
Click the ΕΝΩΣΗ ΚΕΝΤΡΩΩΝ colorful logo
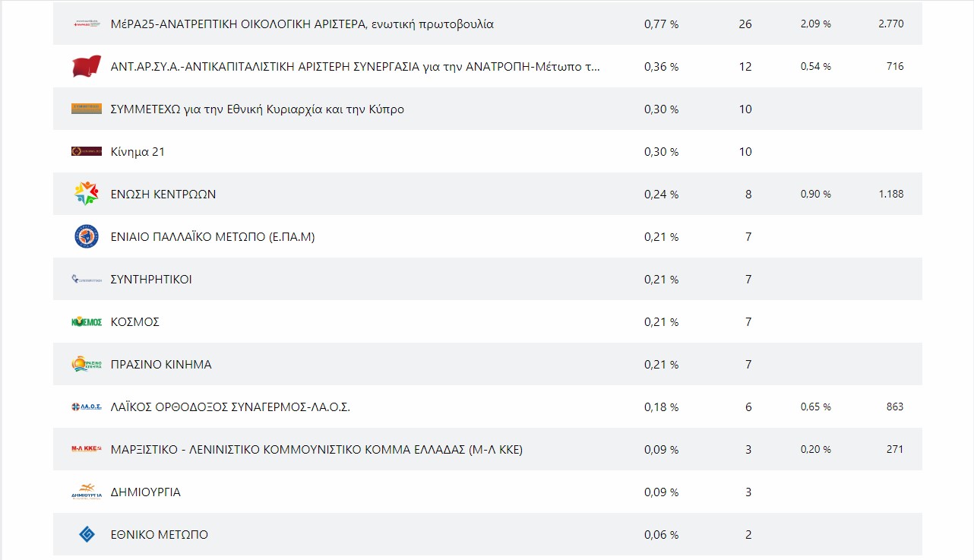click(87, 194)
